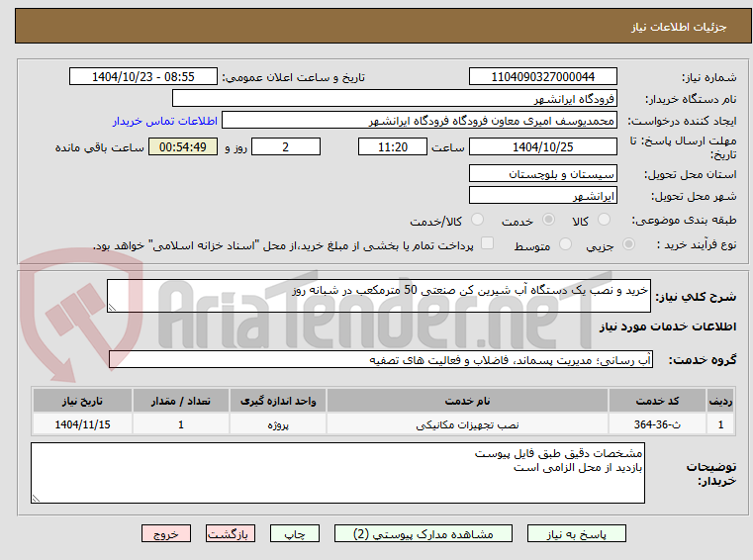Image resolution: width=753 pixels, height=560 pixels.
Task: Click the province field سیستان و بلوچستان
Action: pyautogui.click(x=542, y=174)
